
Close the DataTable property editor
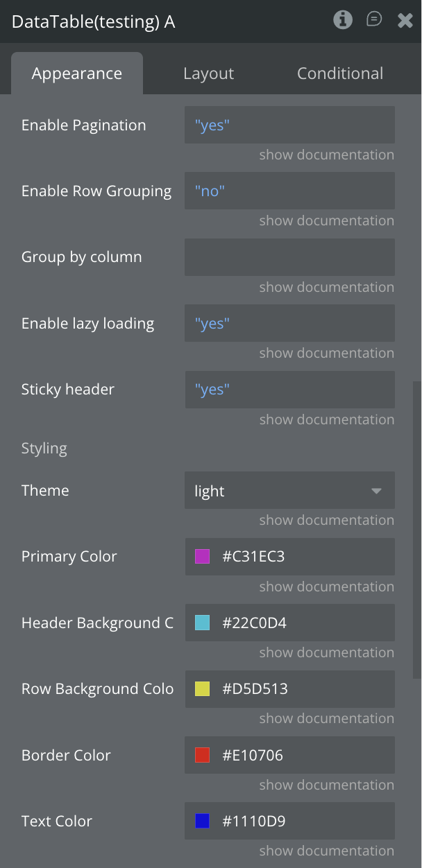[x=405, y=21]
